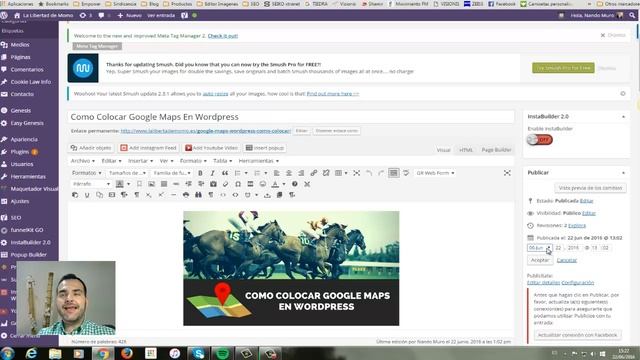This screenshot has width=640, height=360.
Task: Open editor help with question mark icon
Action: tap(294, 184)
